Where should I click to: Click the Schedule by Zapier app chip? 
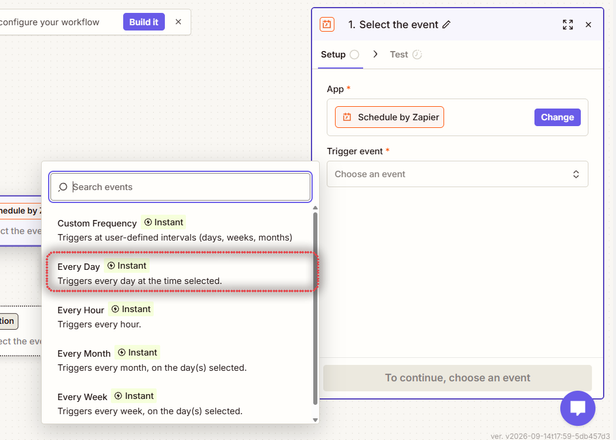tap(389, 117)
